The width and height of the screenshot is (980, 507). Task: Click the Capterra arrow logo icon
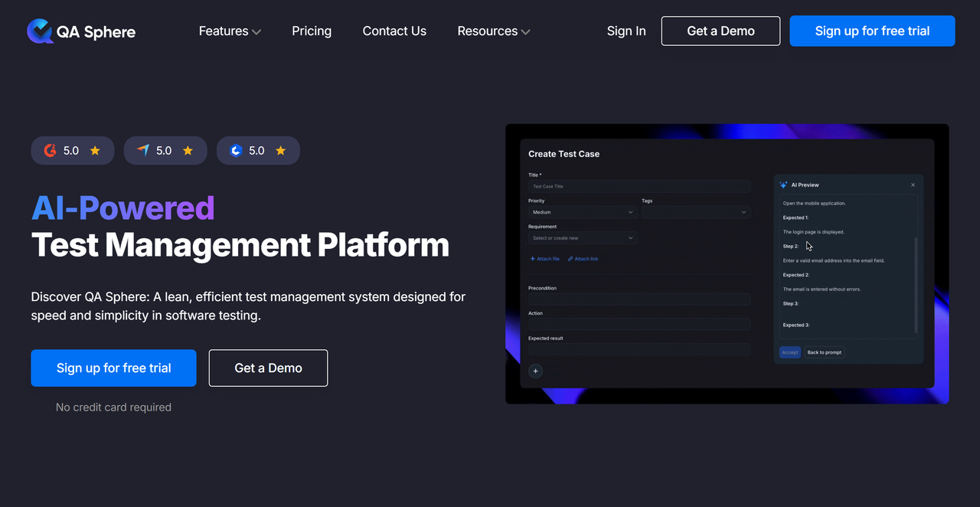tap(143, 151)
